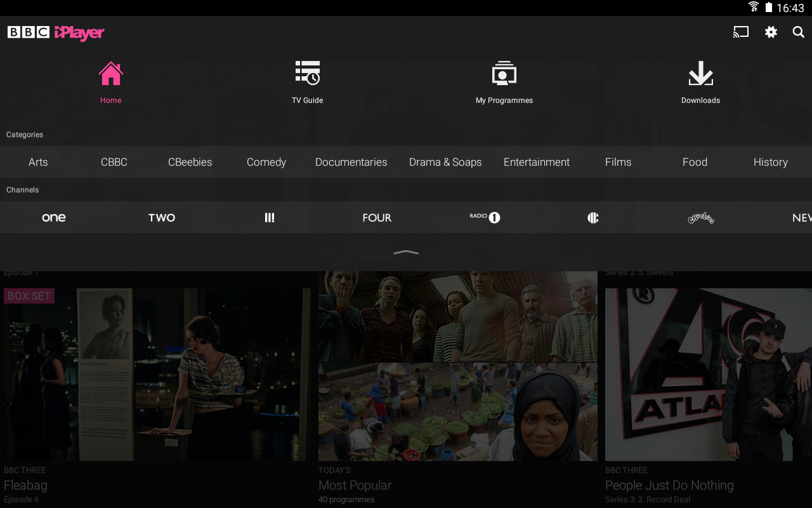Tap the Downloads tab label

[701, 100]
